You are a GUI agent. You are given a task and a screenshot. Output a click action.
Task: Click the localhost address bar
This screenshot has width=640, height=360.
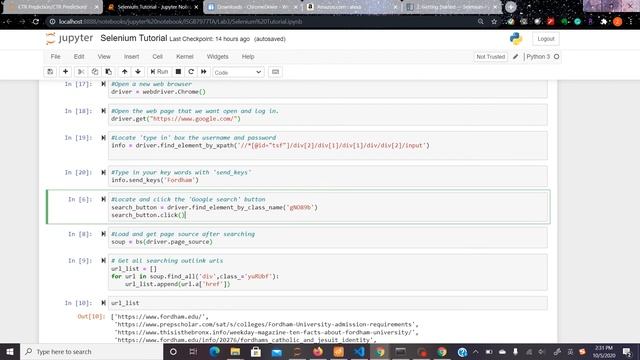261,22
